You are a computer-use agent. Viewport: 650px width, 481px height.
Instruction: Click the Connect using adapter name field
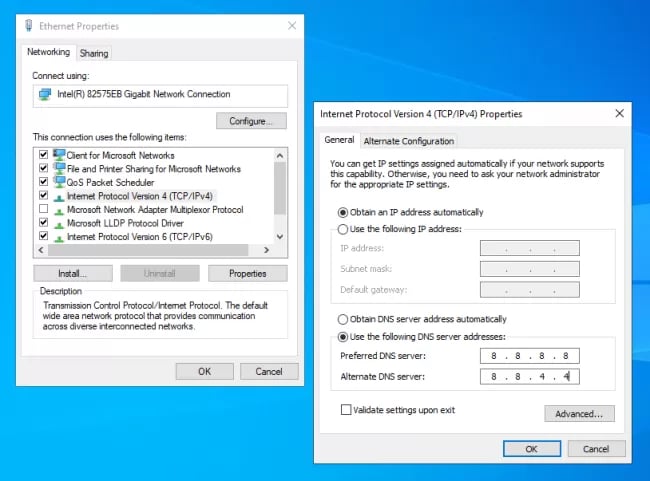pos(160,95)
